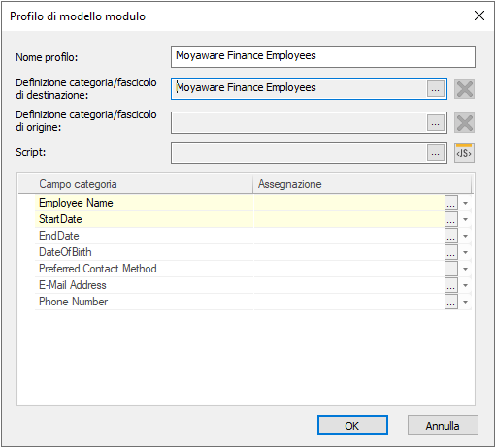Expand assignment dropdown for Employee Name
The image size is (495, 448).
465,203
